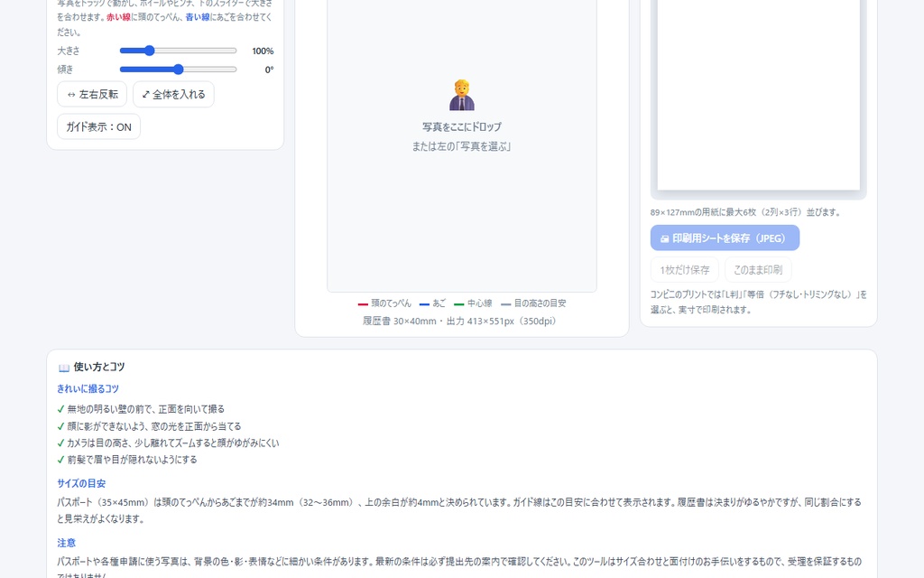The width and height of the screenshot is (924, 578).
Task: Save print sheet via 印刷用シートを保存（JPEG）
Action: click(x=725, y=238)
